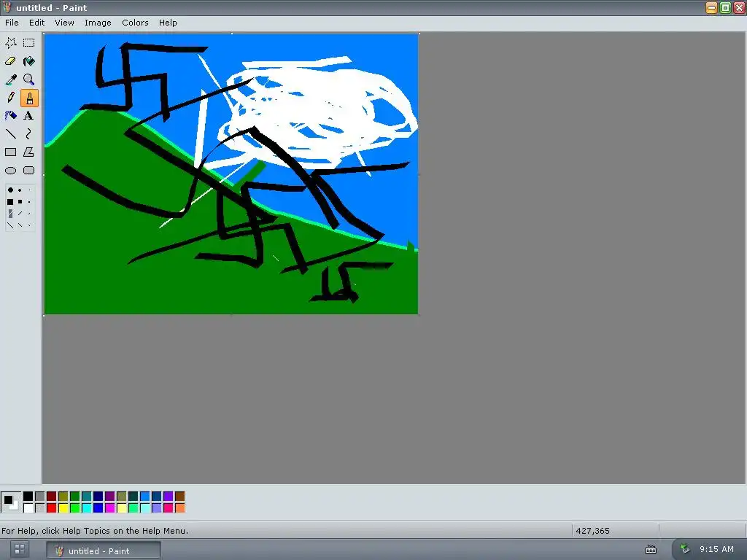Choose the large square brush shape
The width and height of the screenshot is (747, 560).
point(10,202)
